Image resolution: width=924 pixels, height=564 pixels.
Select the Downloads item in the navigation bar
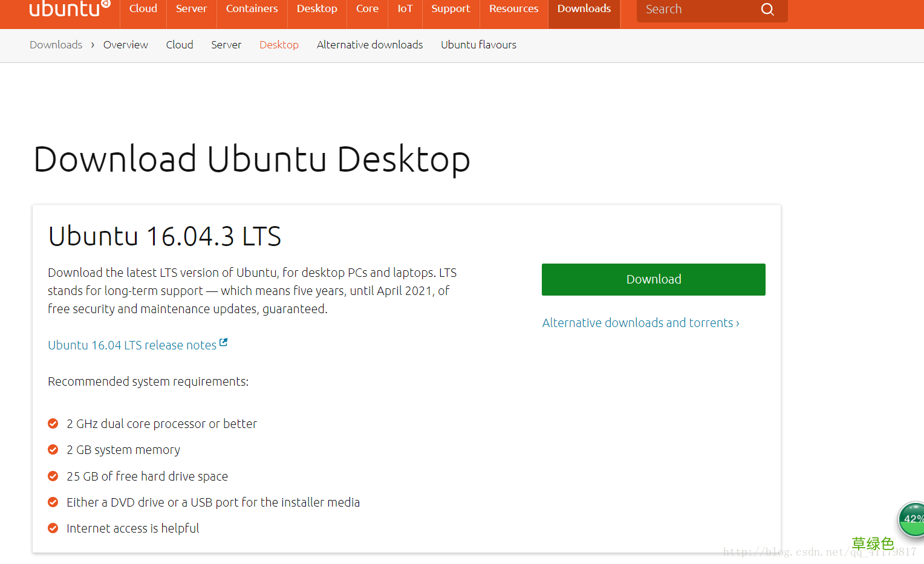(x=584, y=8)
